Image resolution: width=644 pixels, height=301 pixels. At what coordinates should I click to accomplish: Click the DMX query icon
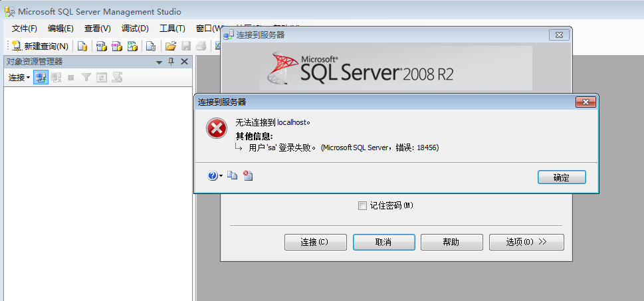(117, 47)
